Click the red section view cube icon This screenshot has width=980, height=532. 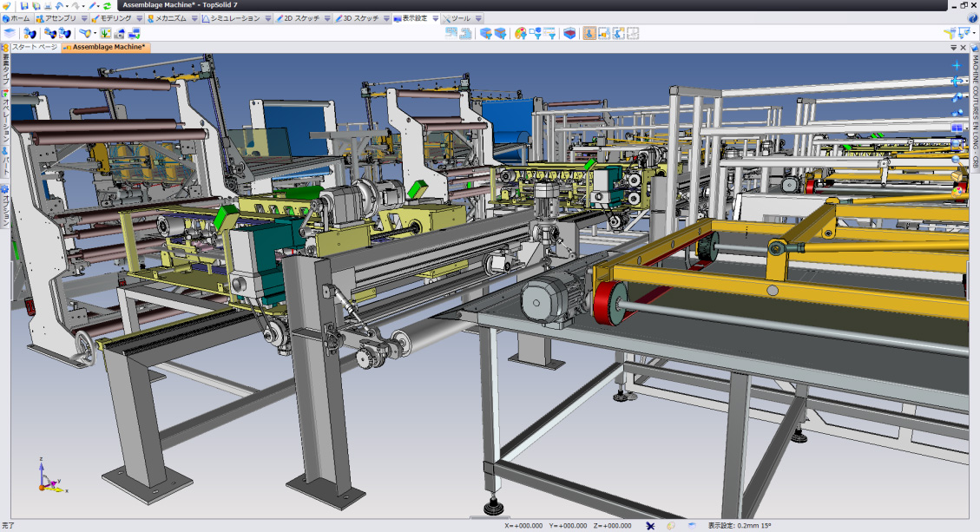[x=569, y=33]
